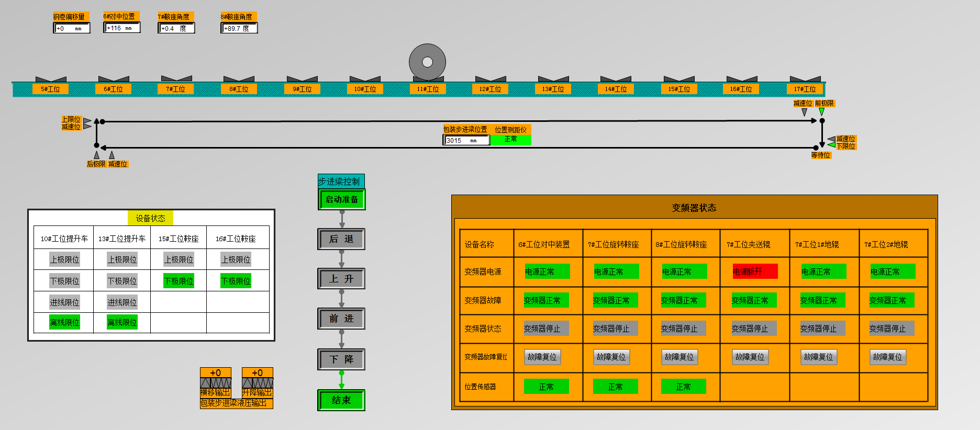This screenshot has height=430, width=980.
Task: Select the 后退 step button
Action: (341, 239)
